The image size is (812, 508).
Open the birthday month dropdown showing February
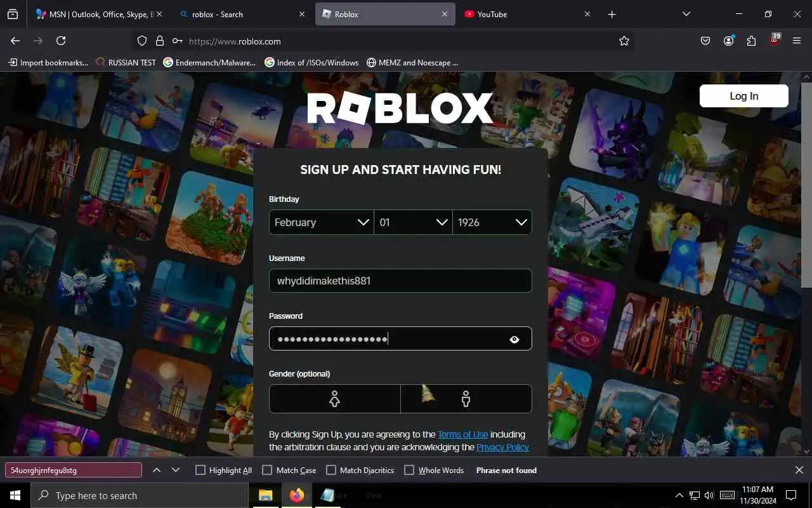[322, 222]
